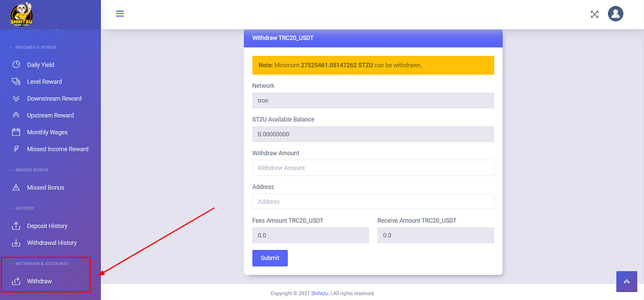View Withdrawal History page
Screen dimensions: 644x300
click(50, 243)
